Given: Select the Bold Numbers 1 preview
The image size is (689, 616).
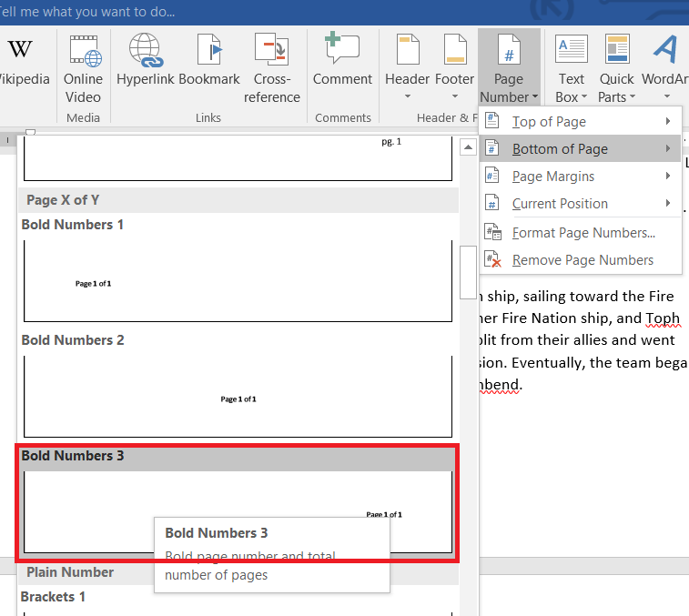Looking at the screenshot, I should (x=238, y=281).
